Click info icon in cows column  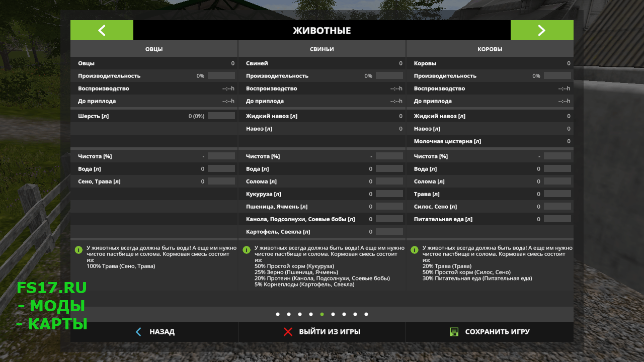pyautogui.click(x=415, y=250)
